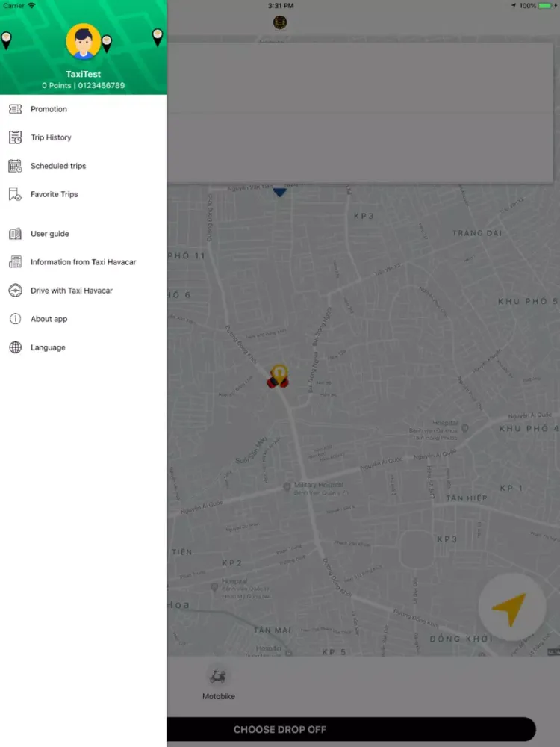Click the Favorite Trips bookmark icon
The height and width of the screenshot is (747, 560).
click(x=15, y=194)
